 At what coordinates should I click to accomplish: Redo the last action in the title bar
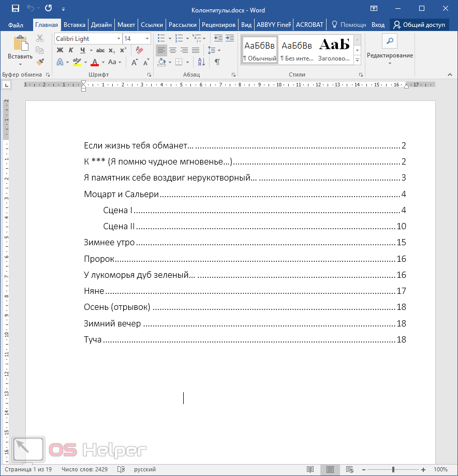tap(48, 8)
